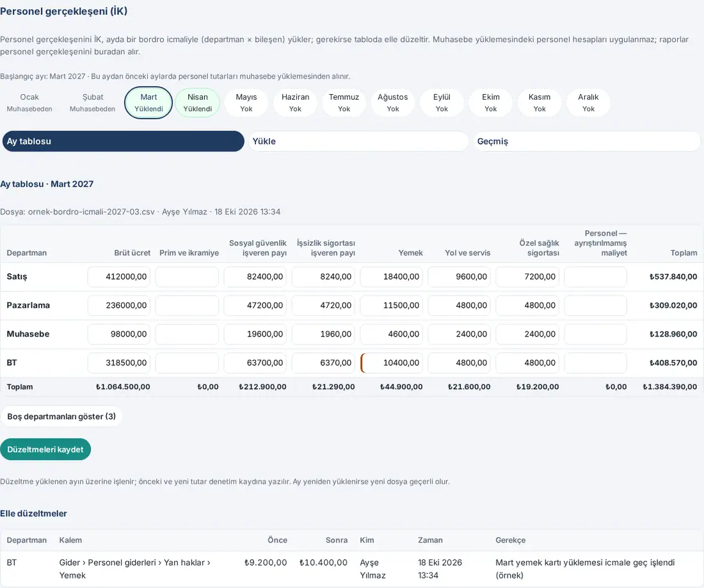704x588 pixels.
Task: Select the Nisan month chip
Action: point(198,103)
